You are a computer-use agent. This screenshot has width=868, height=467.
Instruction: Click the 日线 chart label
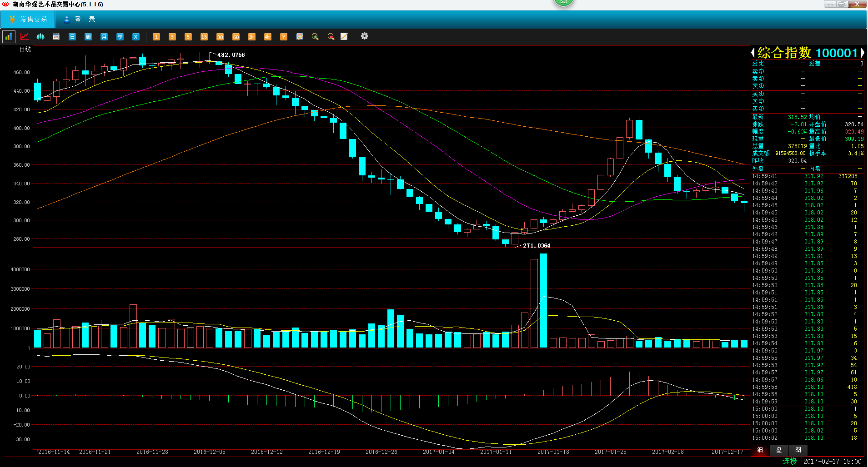pos(25,50)
